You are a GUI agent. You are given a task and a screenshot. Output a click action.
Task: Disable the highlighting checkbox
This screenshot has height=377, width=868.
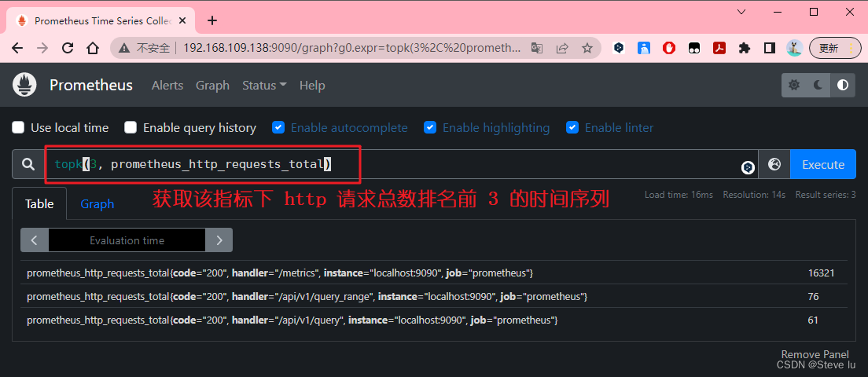(430, 128)
